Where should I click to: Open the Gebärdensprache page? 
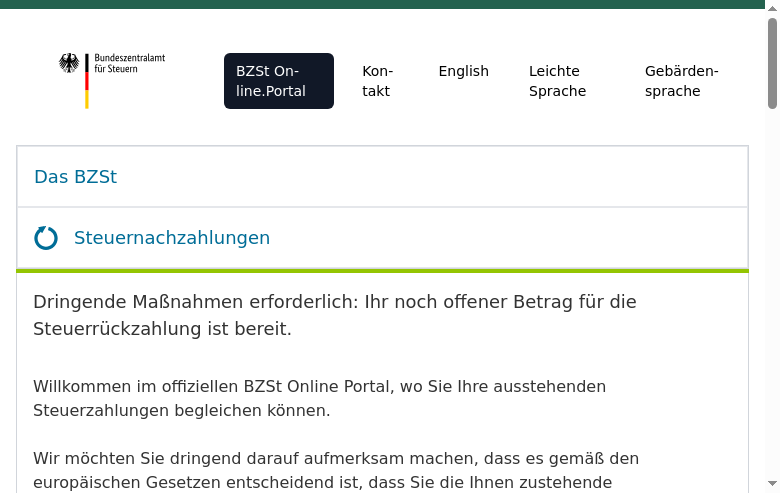pos(682,81)
